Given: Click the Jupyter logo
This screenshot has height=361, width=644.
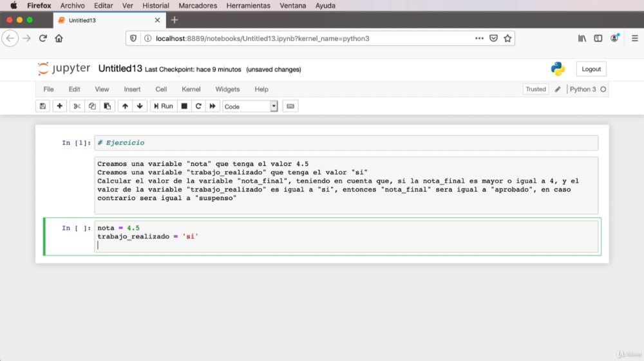Looking at the screenshot, I should (x=64, y=68).
